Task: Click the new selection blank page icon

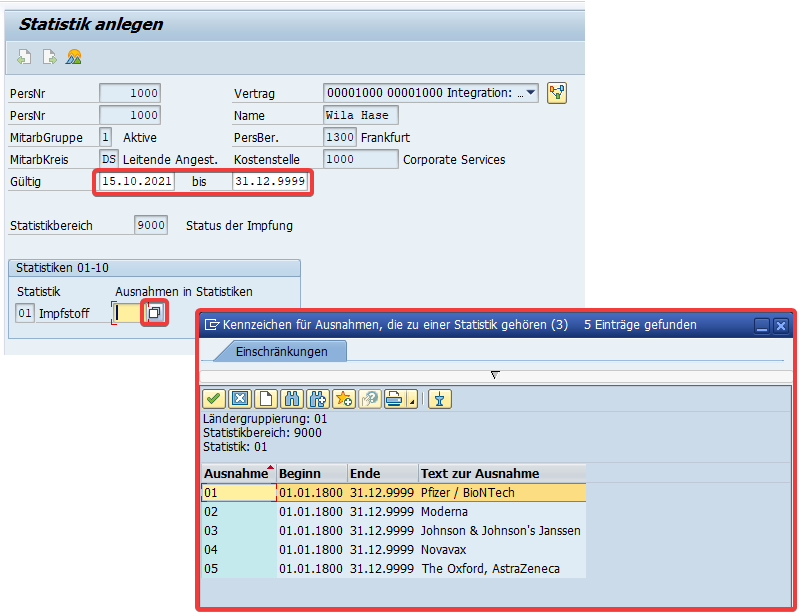Action: (266, 399)
